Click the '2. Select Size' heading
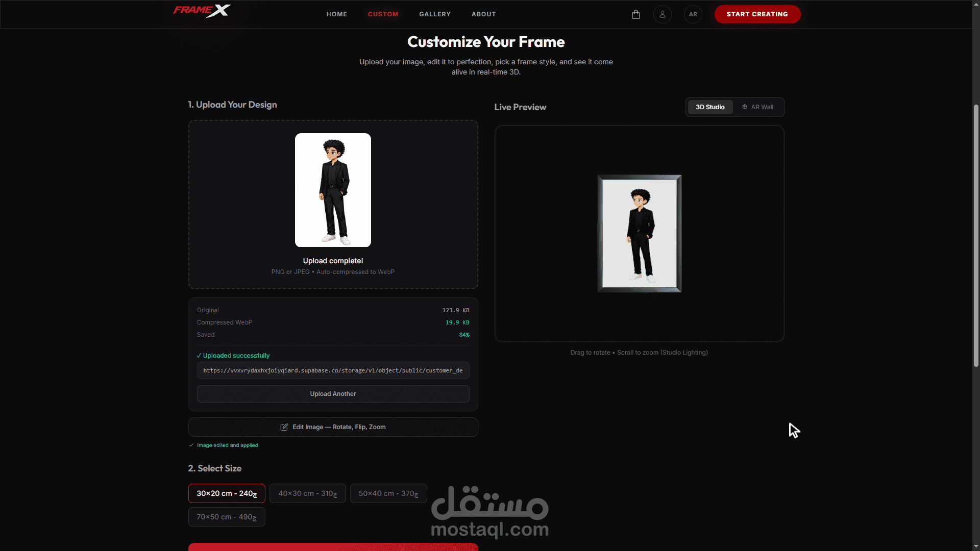Image resolution: width=980 pixels, height=551 pixels. (x=215, y=468)
